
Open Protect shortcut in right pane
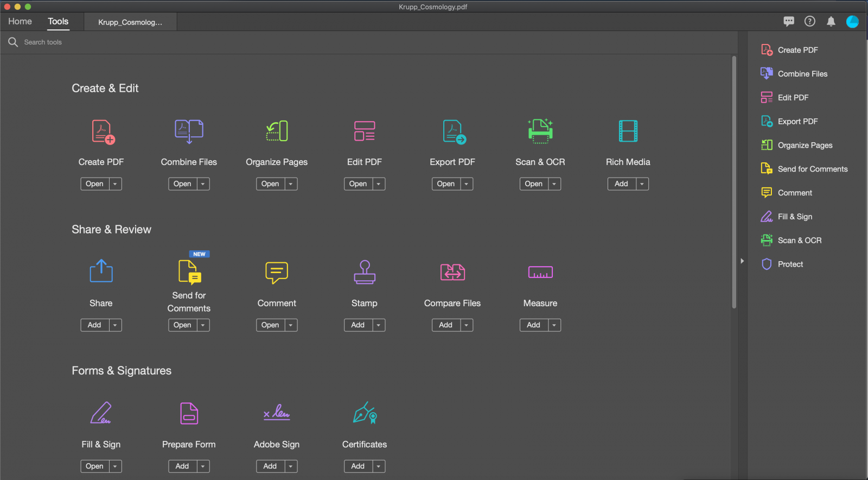tap(782, 264)
